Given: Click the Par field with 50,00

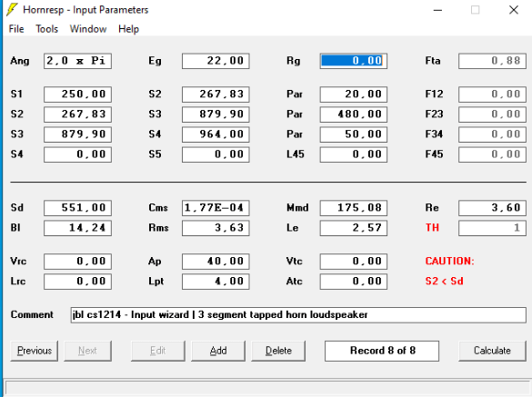Looking at the screenshot, I should click(354, 134).
